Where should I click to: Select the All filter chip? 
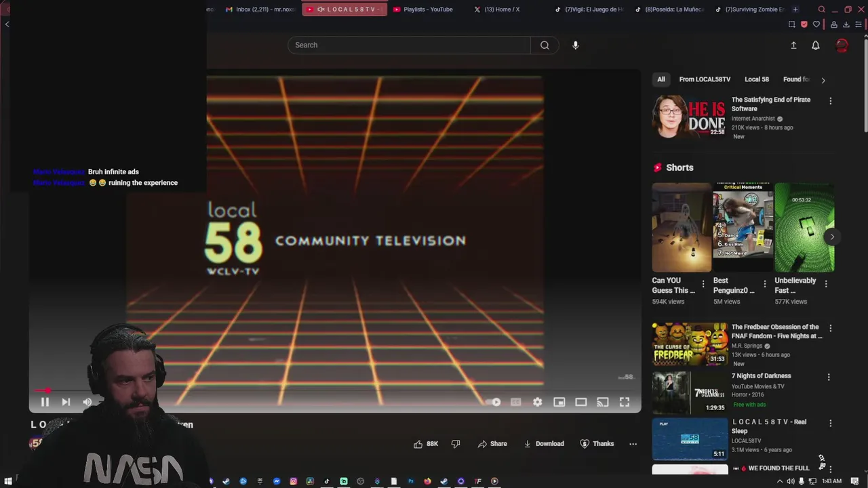(661, 79)
